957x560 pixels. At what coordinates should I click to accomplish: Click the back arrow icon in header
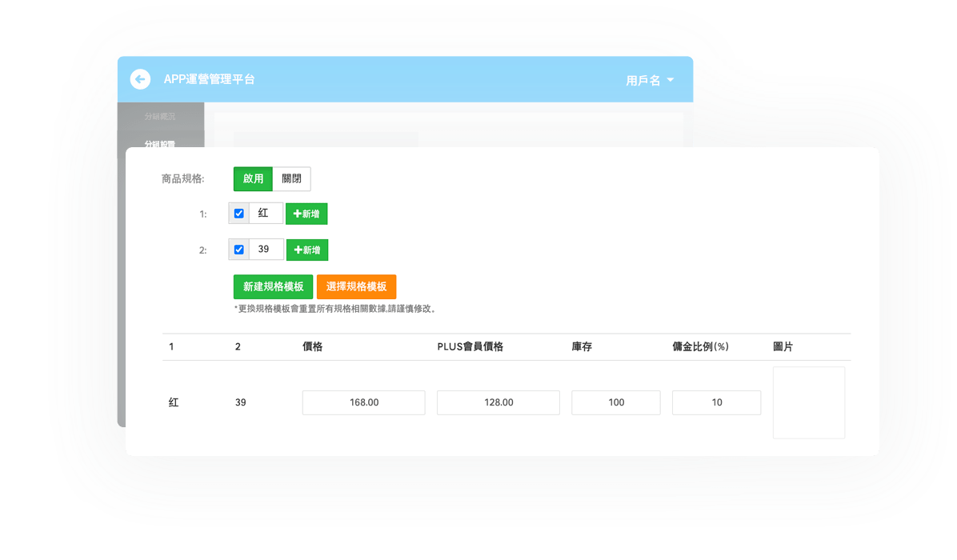point(140,79)
